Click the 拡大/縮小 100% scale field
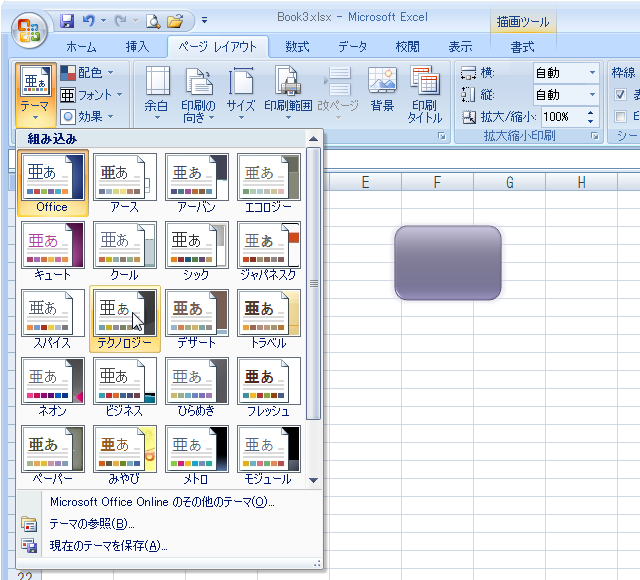 pos(562,117)
